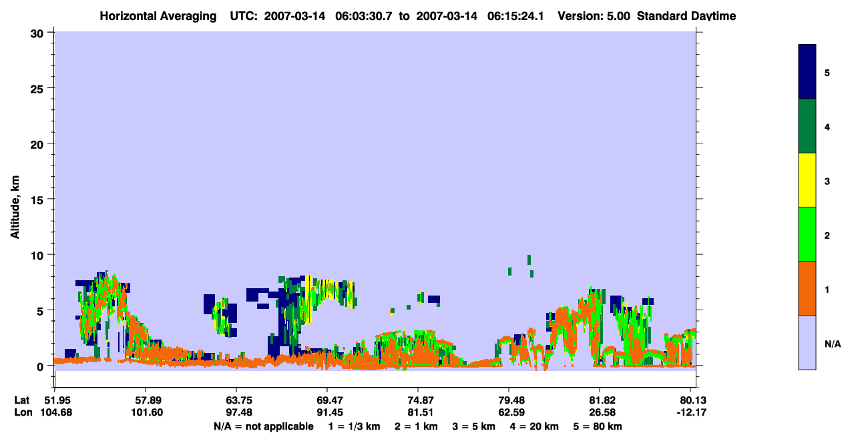Click the '2 = 1 km' legend text
This screenshot has width=868, height=445.
point(417,426)
